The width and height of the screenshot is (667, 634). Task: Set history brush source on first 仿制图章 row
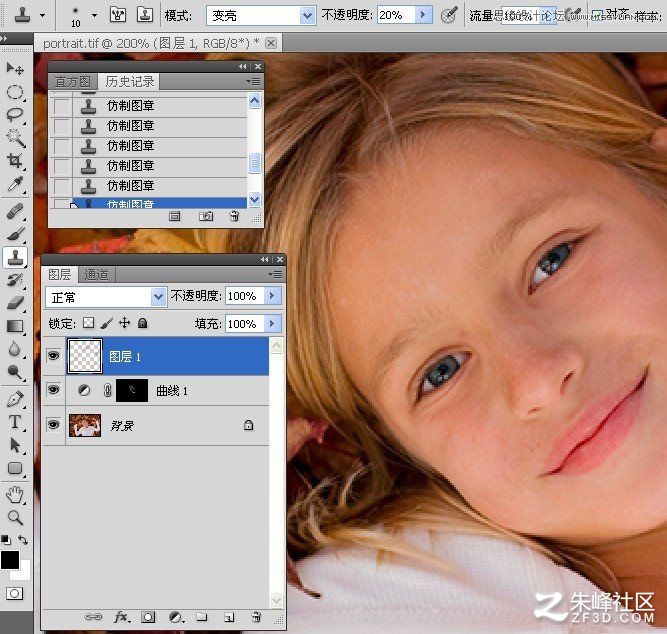point(62,106)
